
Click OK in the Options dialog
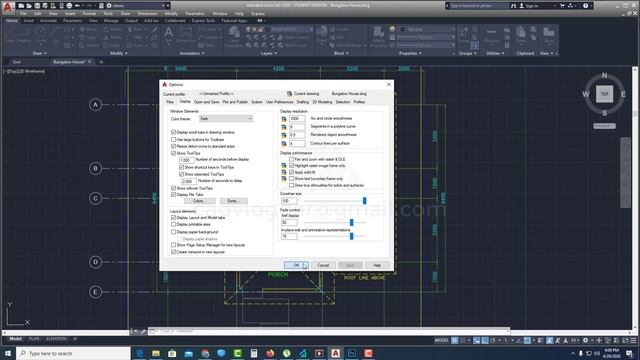[296, 265]
